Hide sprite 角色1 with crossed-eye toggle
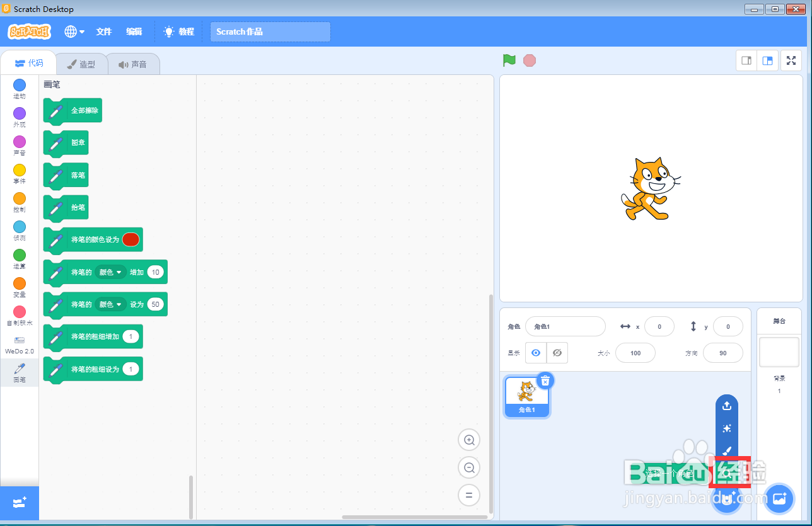The image size is (812, 526). coord(557,353)
